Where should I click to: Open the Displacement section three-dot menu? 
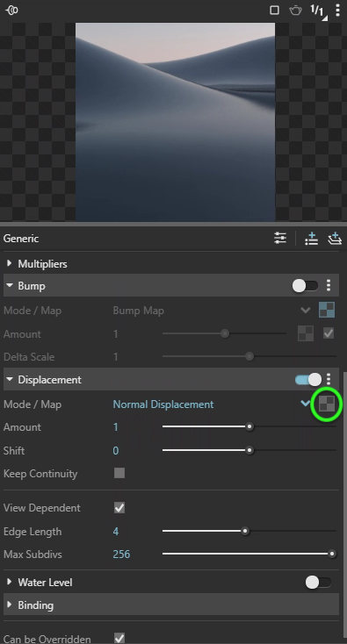[x=329, y=380]
